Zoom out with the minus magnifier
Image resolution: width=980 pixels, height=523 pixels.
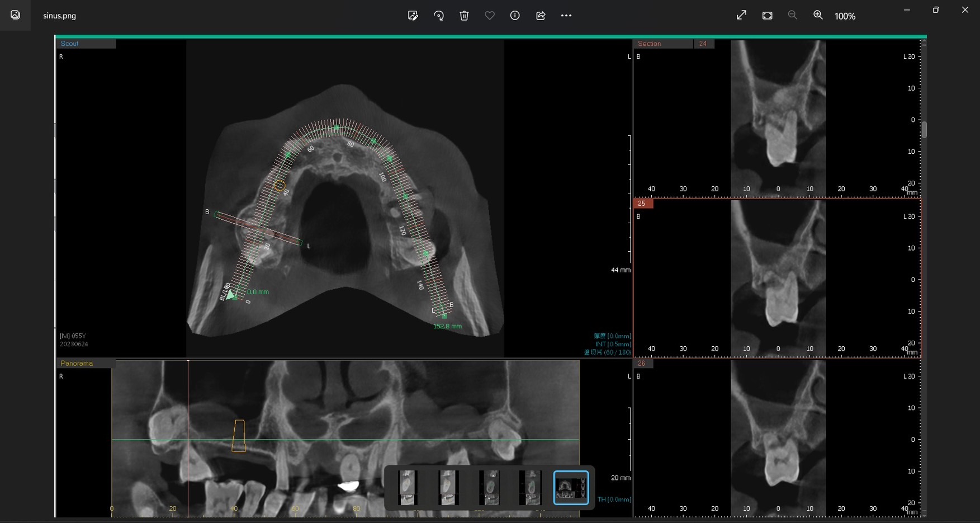click(x=793, y=16)
